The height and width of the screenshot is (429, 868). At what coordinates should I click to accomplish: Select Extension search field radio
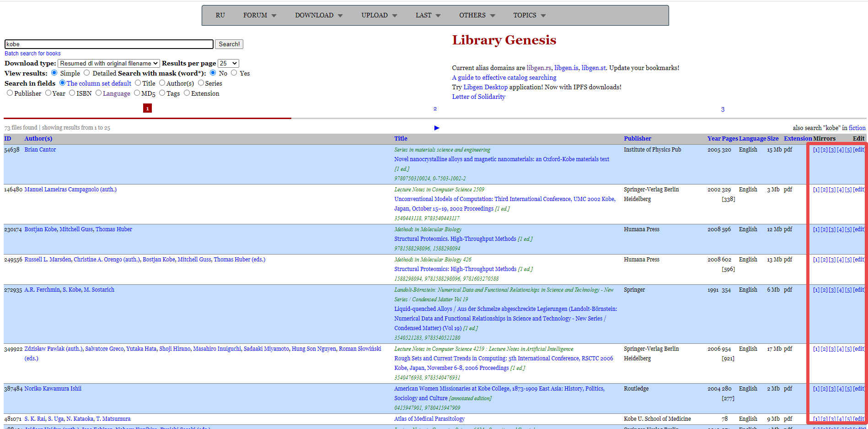(187, 93)
